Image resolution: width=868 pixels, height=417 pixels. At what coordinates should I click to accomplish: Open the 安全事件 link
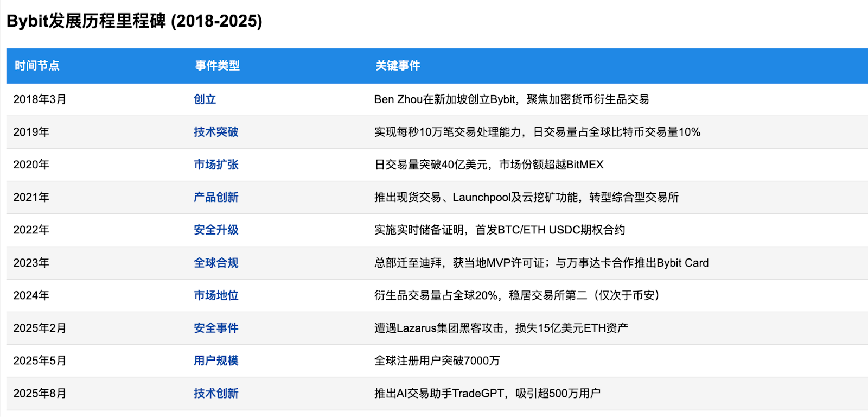pyautogui.click(x=216, y=328)
